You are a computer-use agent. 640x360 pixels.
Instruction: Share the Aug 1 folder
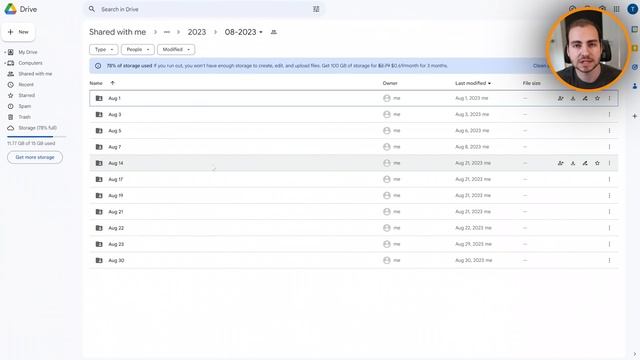click(560, 98)
